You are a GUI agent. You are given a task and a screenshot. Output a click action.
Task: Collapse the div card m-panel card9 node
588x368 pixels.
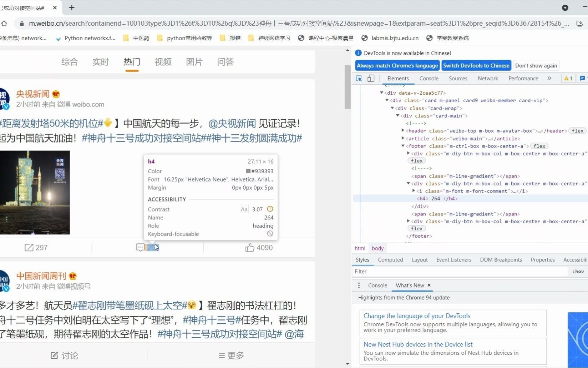(387, 100)
